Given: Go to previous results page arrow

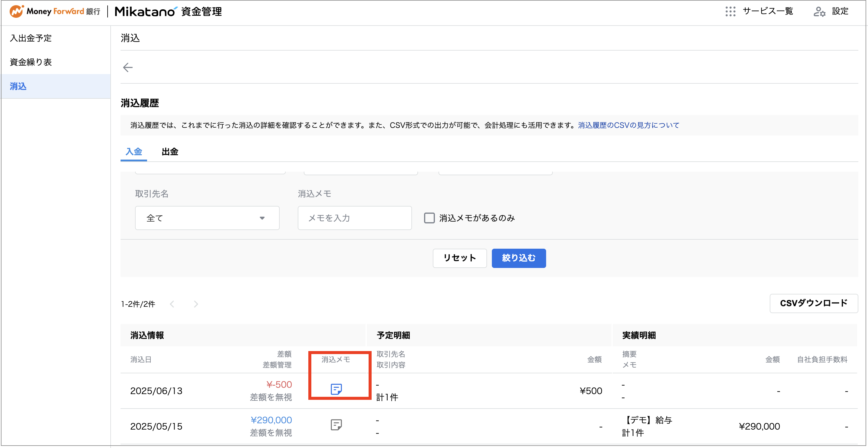Looking at the screenshot, I should tap(172, 304).
